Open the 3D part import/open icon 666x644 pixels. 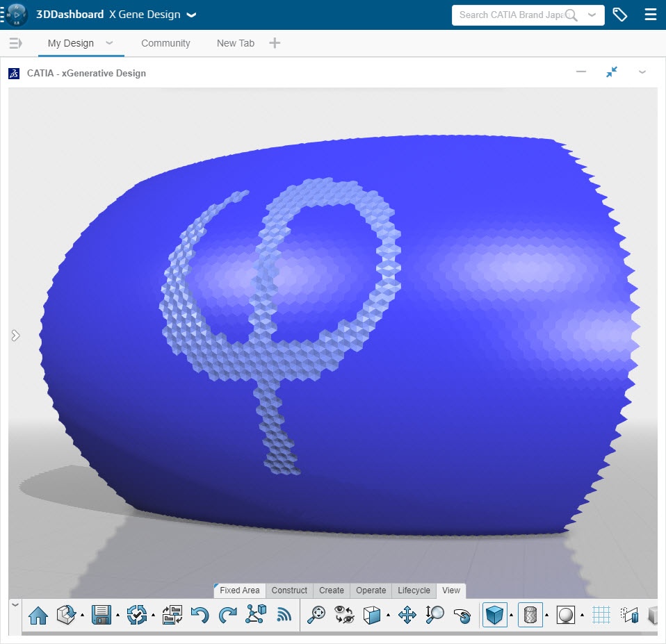point(66,615)
